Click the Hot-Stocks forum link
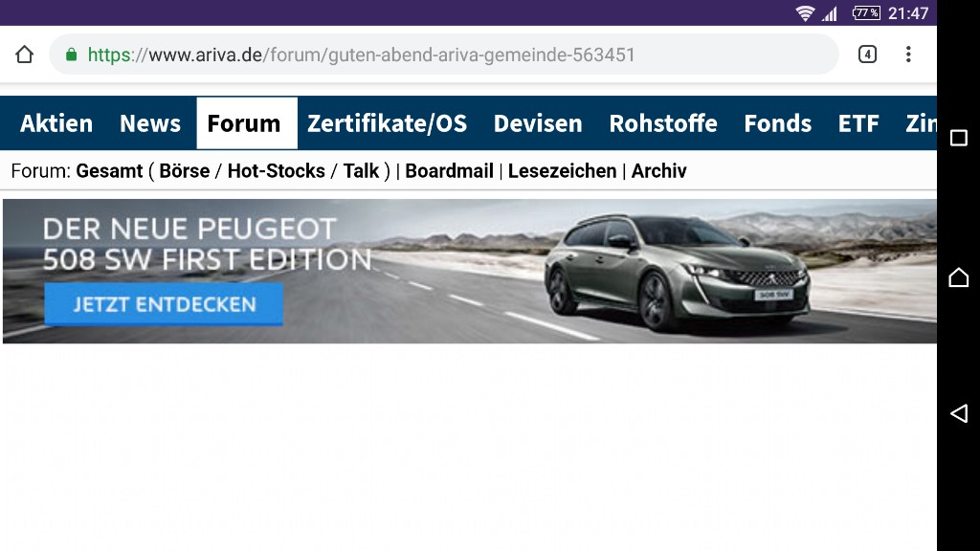The width and height of the screenshot is (980, 551). 276,171
